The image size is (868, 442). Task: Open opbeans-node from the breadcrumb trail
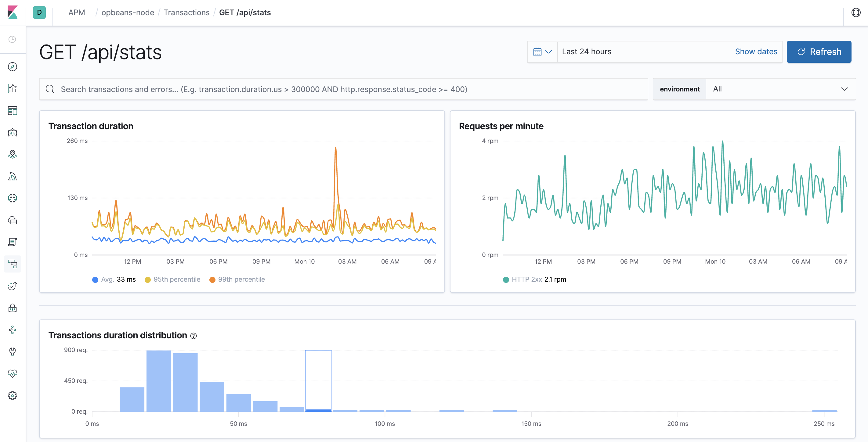(x=128, y=12)
